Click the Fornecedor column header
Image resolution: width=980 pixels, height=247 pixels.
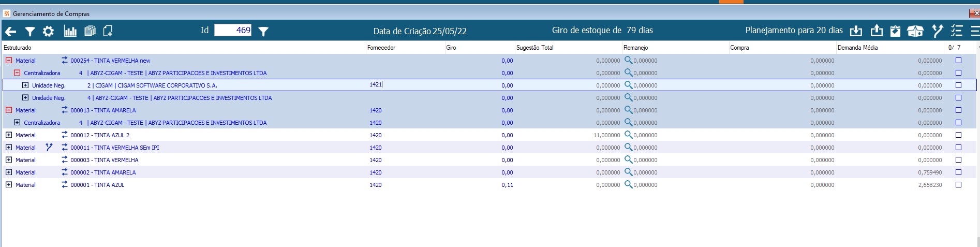coord(405,48)
